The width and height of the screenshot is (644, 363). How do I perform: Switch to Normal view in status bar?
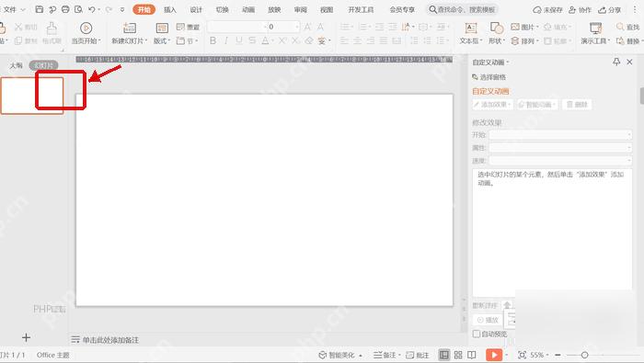click(x=444, y=355)
